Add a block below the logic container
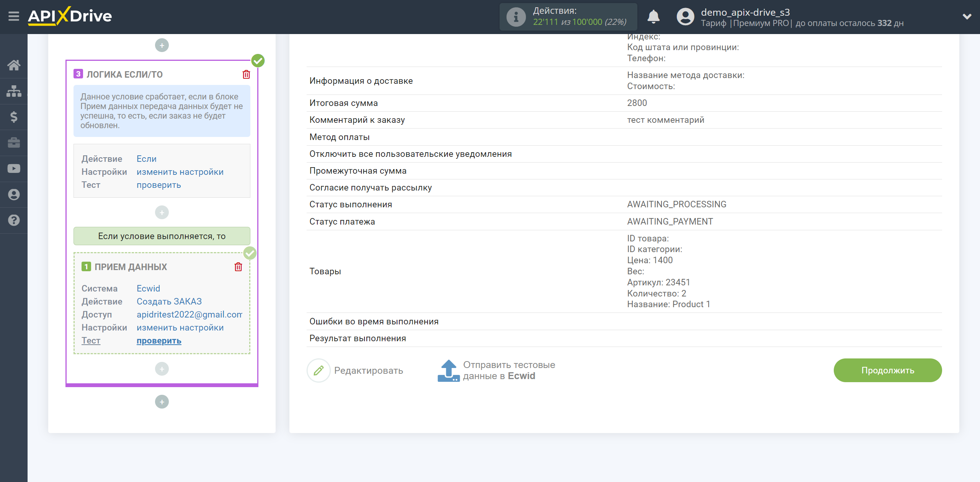 [162, 402]
